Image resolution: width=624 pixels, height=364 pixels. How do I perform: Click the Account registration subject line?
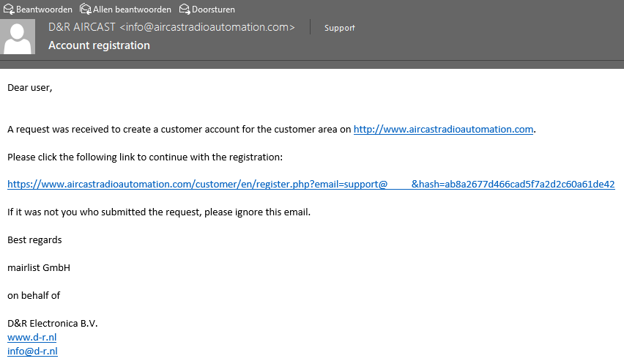click(99, 45)
